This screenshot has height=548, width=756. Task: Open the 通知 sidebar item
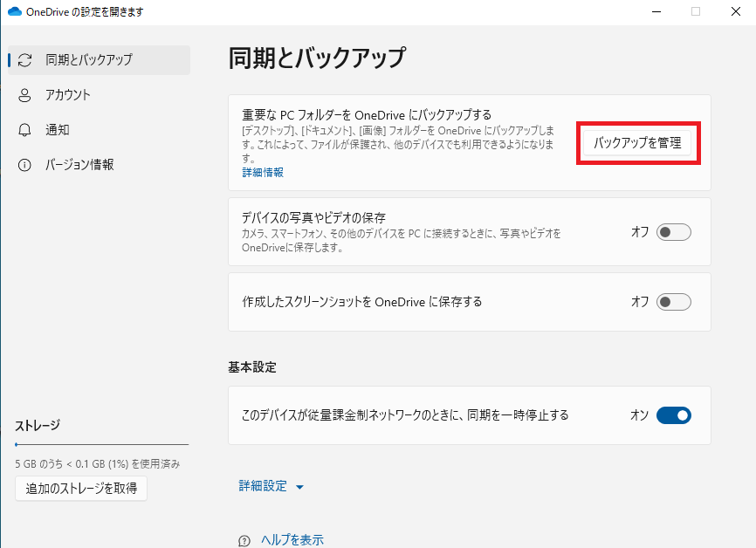pos(100,130)
